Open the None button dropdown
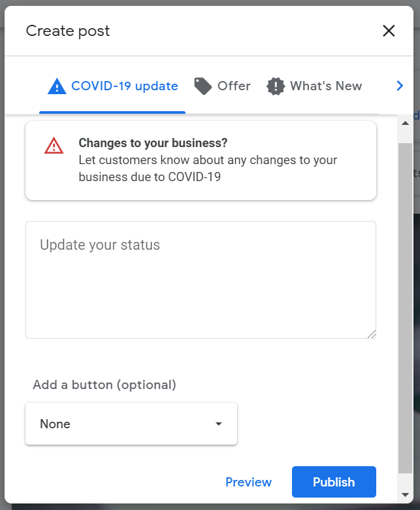This screenshot has height=510, width=420. click(131, 424)
